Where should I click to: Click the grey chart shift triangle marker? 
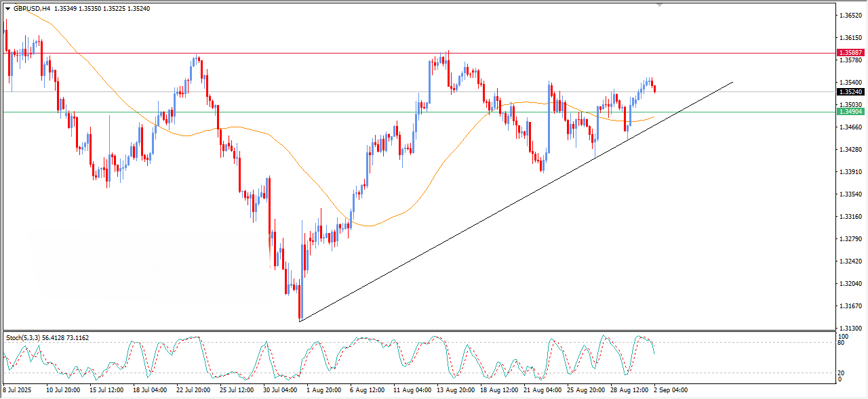click(x=659, y=5)
